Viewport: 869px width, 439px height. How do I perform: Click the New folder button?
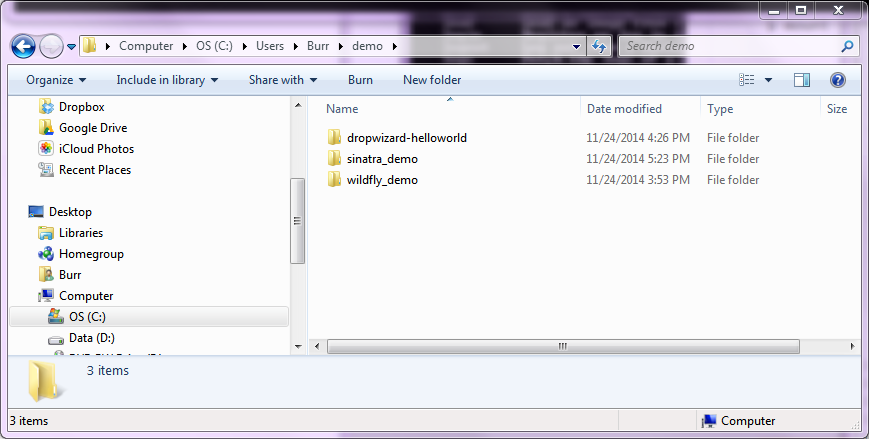(x=432, y=80)
